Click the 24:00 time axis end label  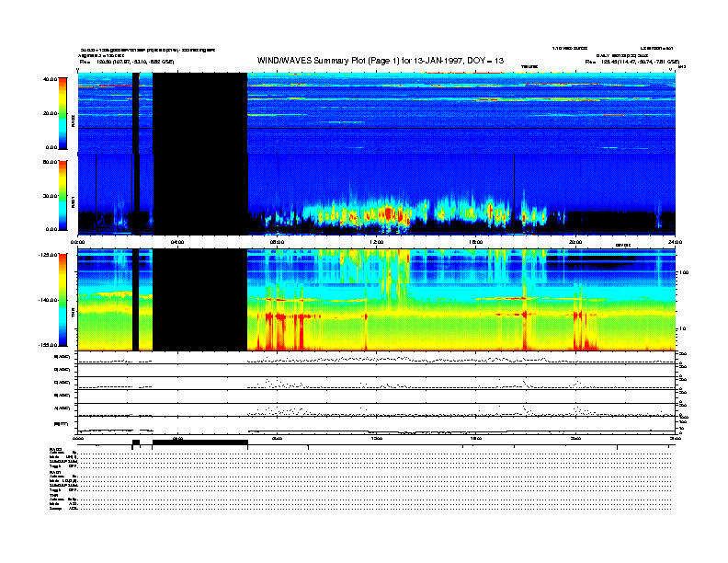point(675,242)
